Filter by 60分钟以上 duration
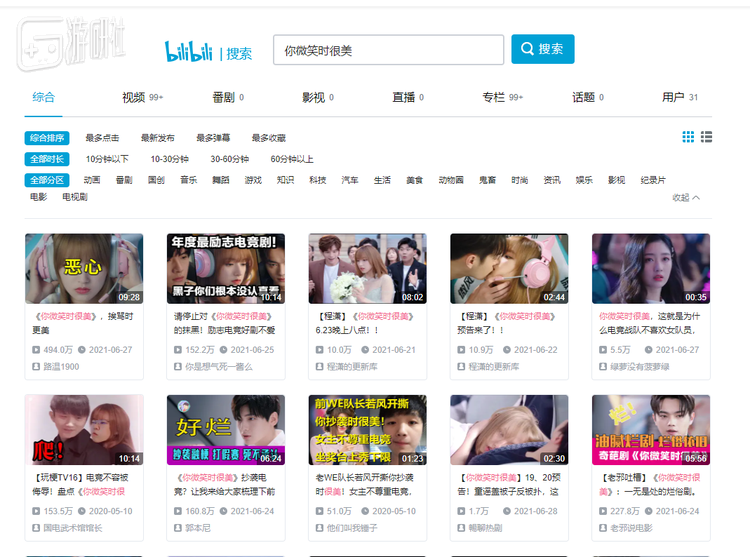 click(291, 159)
